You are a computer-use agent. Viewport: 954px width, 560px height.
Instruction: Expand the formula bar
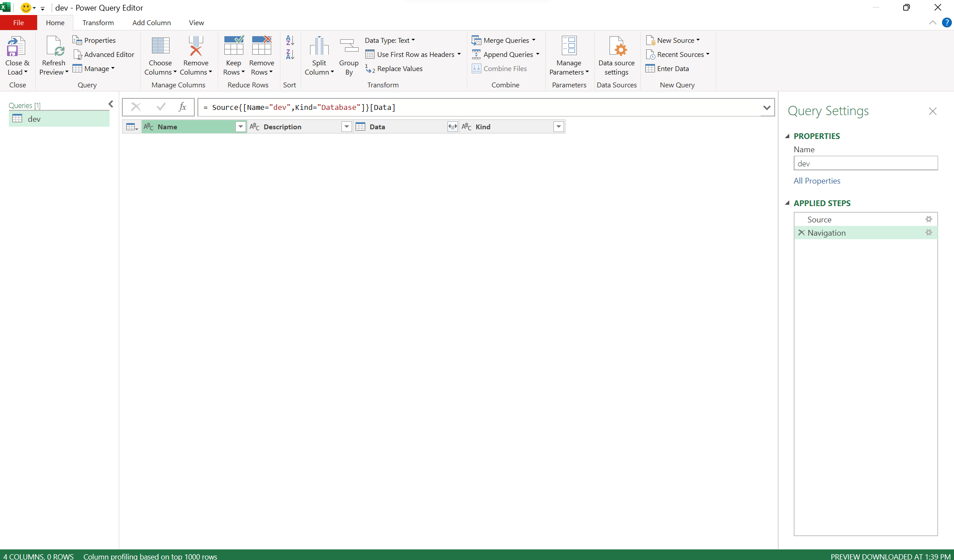[767, 107]
